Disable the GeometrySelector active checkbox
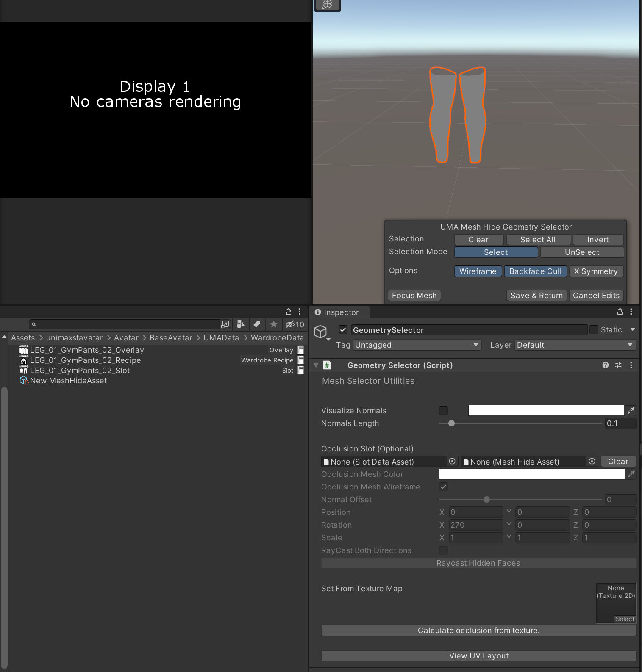 pyautogui.click(x=343, y=329)
